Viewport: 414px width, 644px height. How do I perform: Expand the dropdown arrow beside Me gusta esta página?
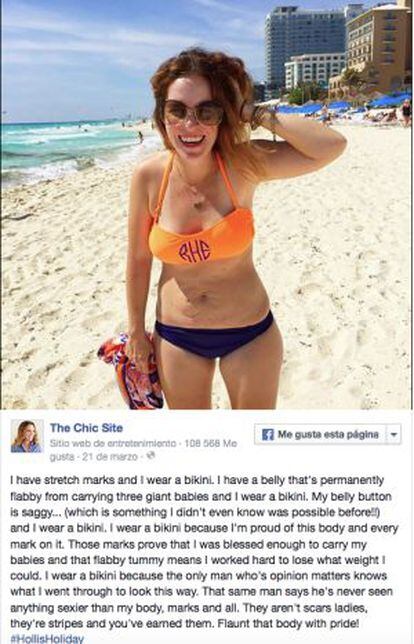pyautogui.click(x=394, y=435)
